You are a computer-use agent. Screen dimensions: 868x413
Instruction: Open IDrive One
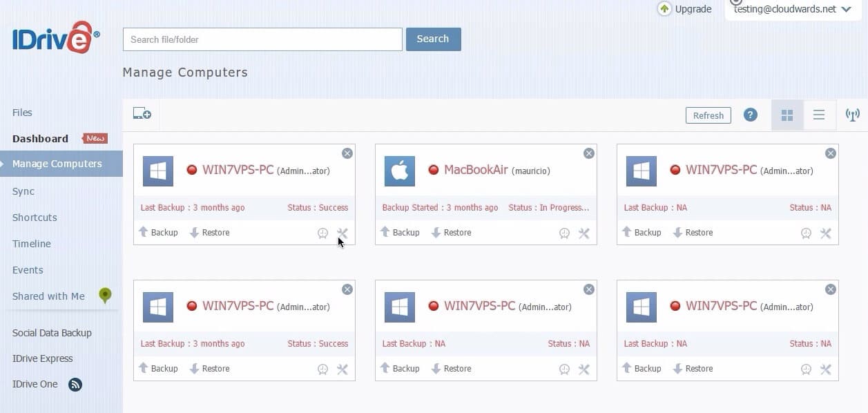pos(35,384)
